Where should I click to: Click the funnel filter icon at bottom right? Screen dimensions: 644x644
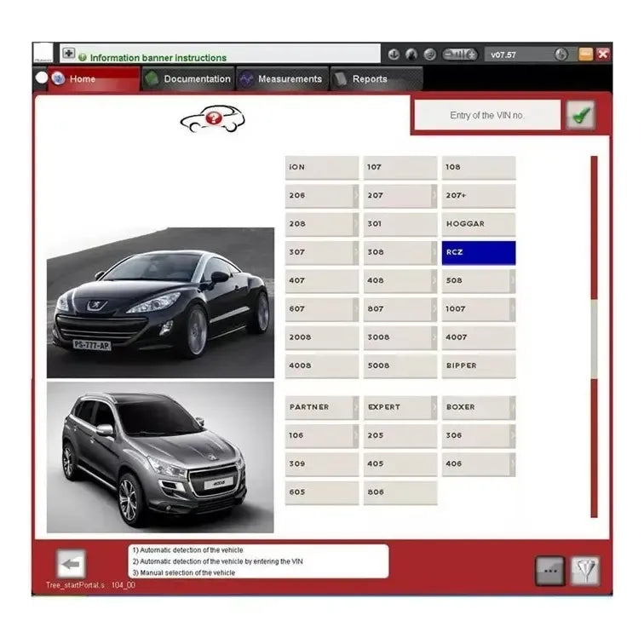[x=585, y=571]
